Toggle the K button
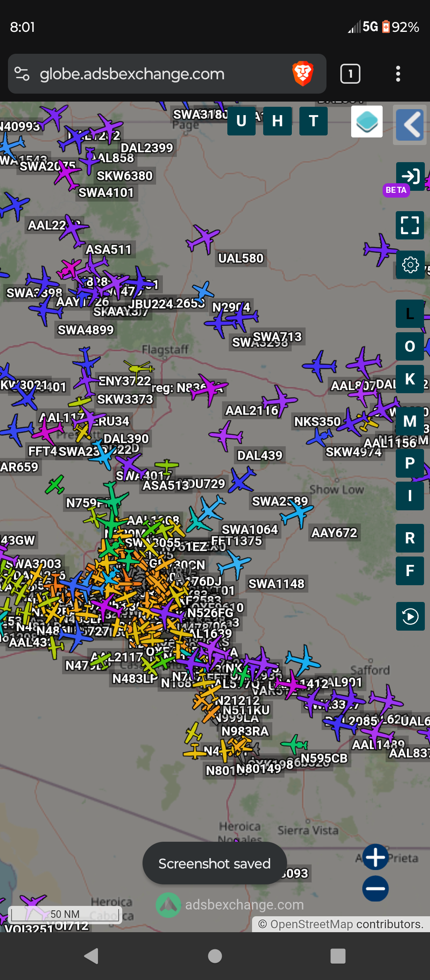 410,379
